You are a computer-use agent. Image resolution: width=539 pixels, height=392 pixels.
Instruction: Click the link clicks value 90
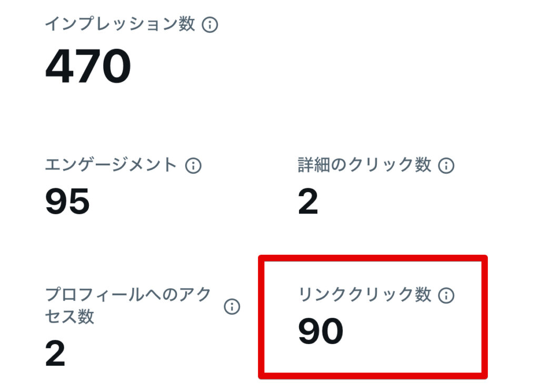[321, 331]
